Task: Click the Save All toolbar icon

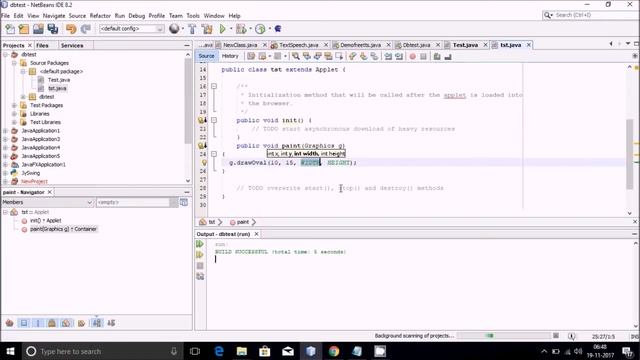Action: click(53, 29)
